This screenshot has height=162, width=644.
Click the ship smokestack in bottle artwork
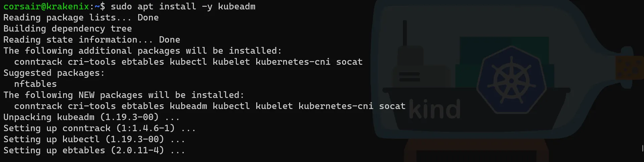point(405,33)
